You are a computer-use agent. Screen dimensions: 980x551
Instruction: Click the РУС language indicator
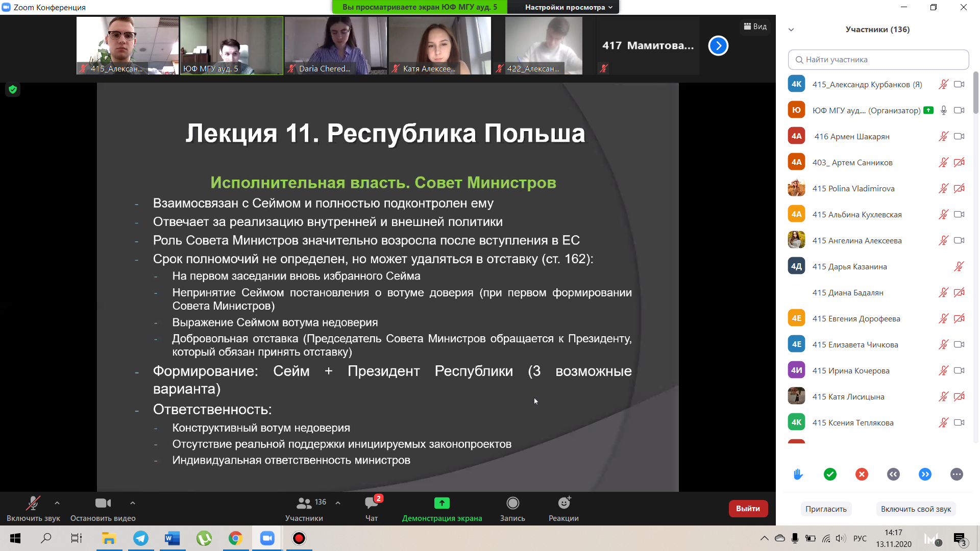click(x=860, y=538)
